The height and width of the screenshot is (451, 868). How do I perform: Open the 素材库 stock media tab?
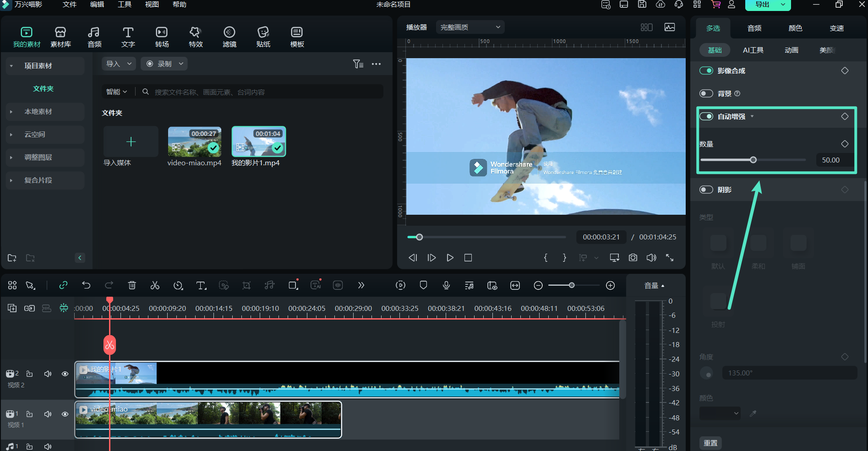tap(60, 37)
